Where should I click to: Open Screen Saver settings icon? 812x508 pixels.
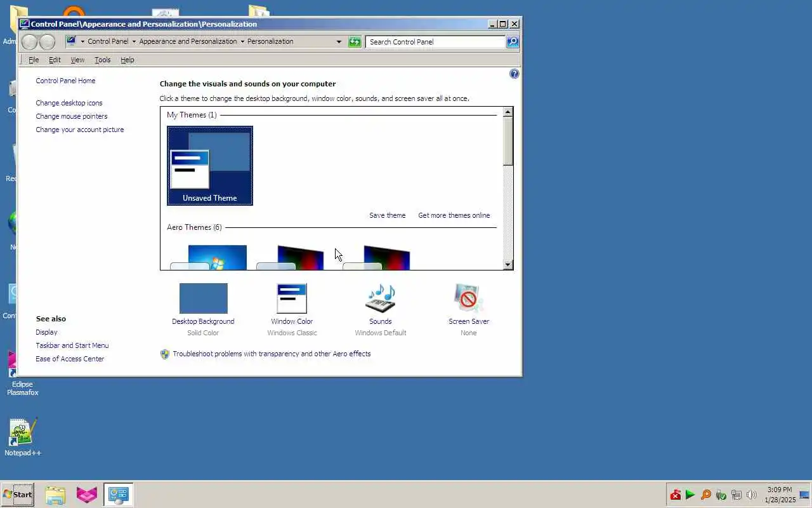[469, 298]
